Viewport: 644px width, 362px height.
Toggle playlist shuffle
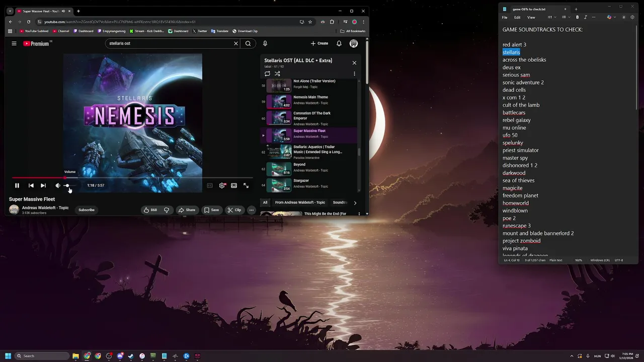click(x=277, y=73)
